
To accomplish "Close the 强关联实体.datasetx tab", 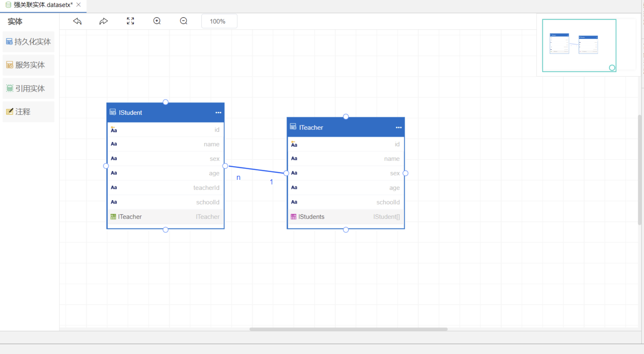I will (x=79, y=5).
